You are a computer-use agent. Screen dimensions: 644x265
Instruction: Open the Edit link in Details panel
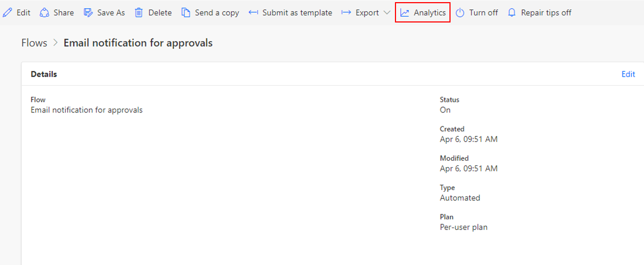[x=628, y=74]
